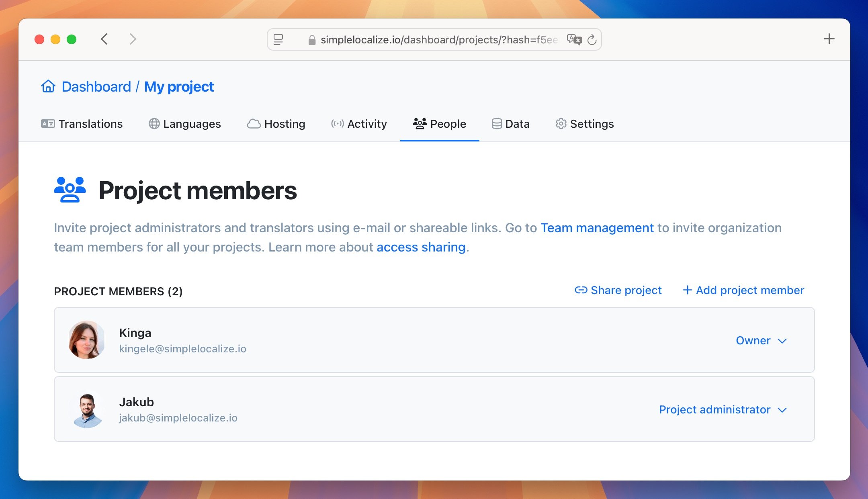This screenshot has width=868, height=499.
Task: Click the Hosting cloud icon
Action: (253, 123)
